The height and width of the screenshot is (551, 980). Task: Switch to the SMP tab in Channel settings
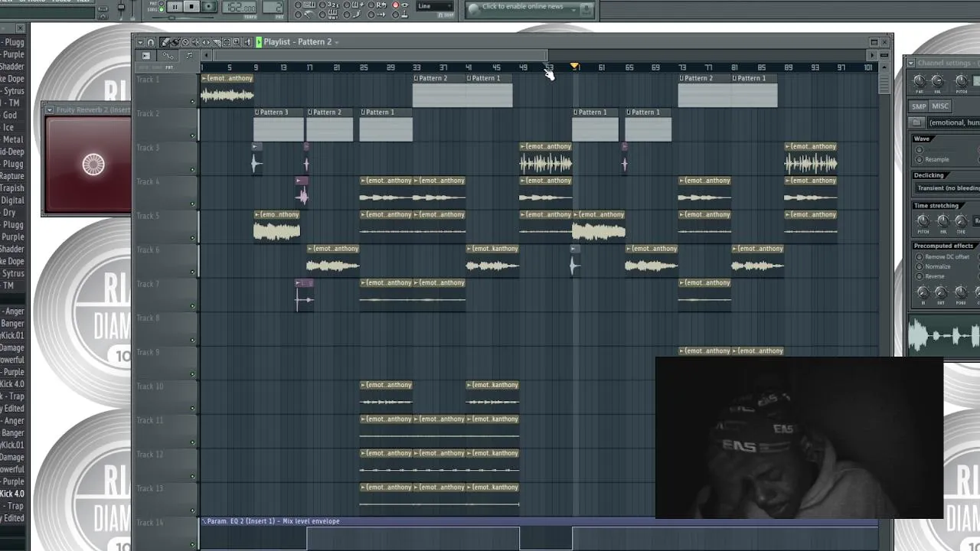919,106
